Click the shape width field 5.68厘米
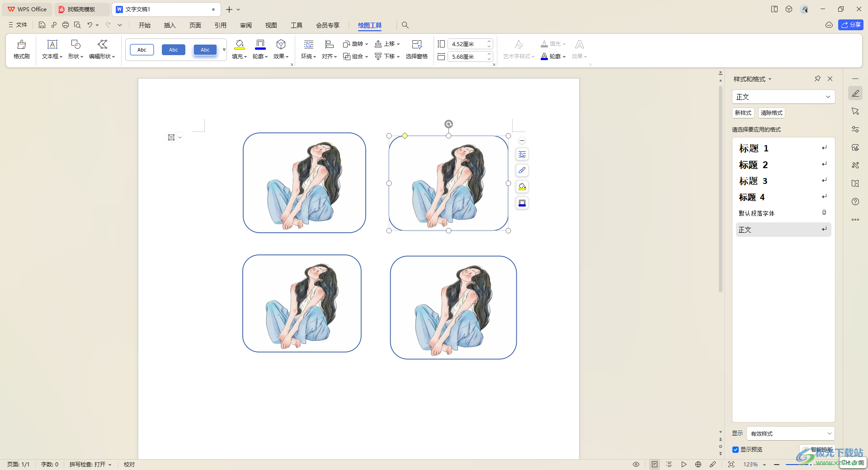This screenshot has width=868, height=470. tap(470, 56)
